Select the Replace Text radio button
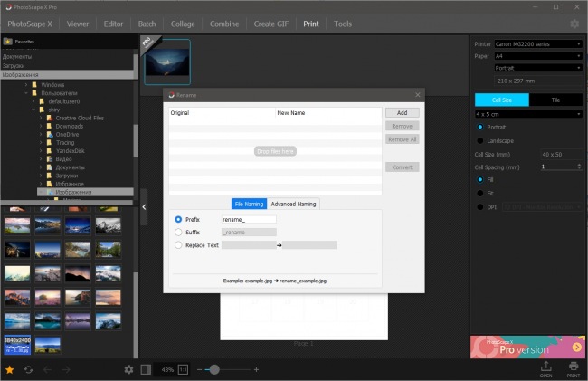The width and height of the screenshot is (588, 381). tap(178, 245)
